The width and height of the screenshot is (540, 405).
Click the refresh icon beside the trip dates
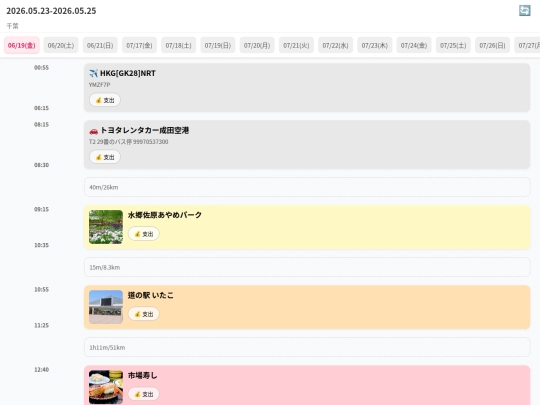(525, 10)
